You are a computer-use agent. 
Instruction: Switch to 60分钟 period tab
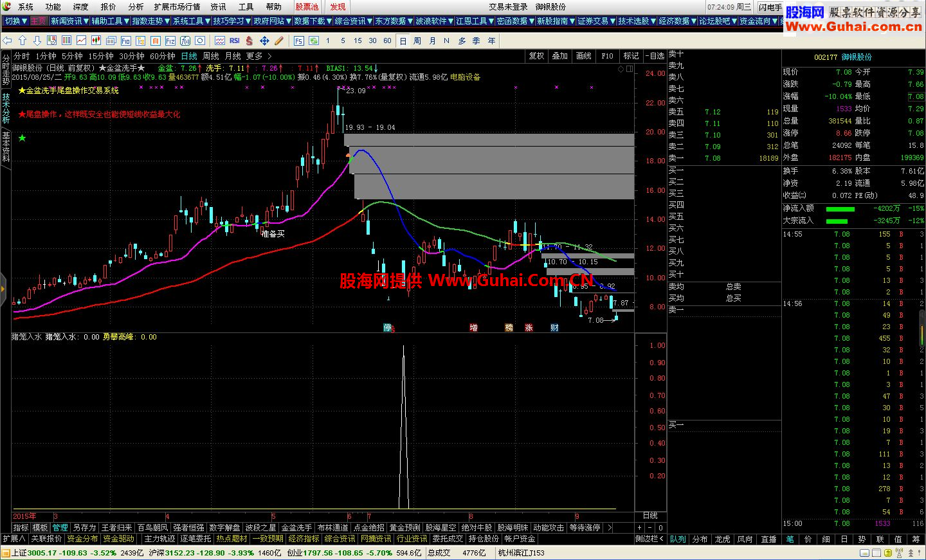coord(163,57)
